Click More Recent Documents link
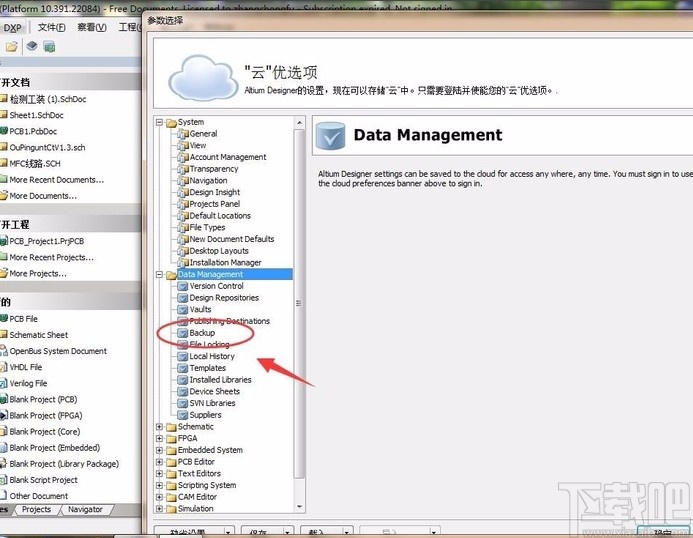693x538 pixels. point(57,180)
